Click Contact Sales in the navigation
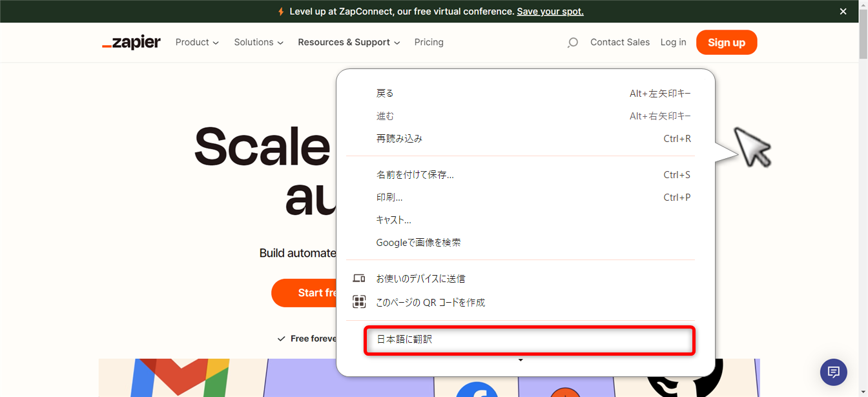This screenshot has height=397, width=868. pyautogui.click(x=619, y=42)
